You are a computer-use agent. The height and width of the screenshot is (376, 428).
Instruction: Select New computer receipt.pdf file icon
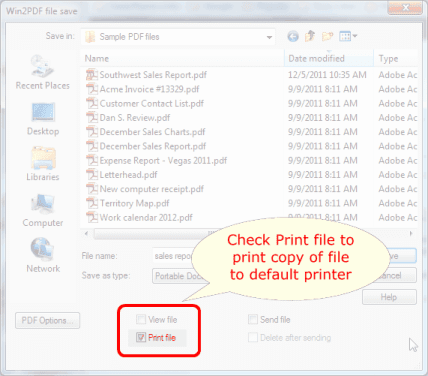click(92, 189)
